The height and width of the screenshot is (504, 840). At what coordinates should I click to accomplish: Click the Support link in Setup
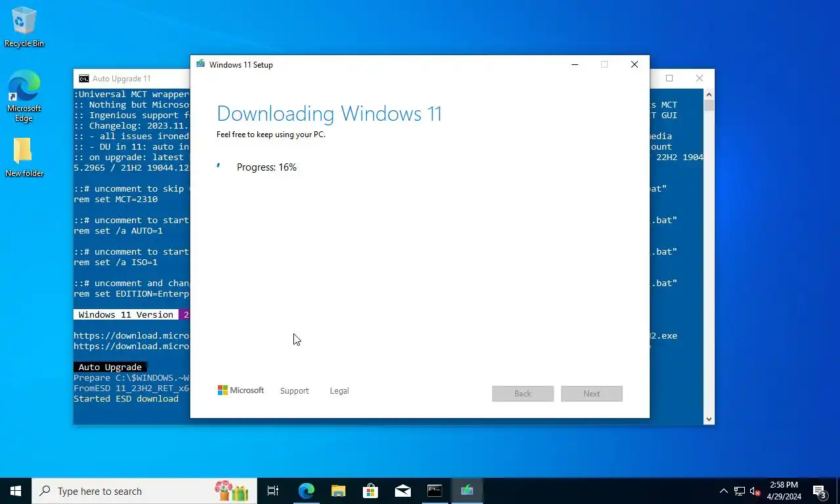point(294,390)
